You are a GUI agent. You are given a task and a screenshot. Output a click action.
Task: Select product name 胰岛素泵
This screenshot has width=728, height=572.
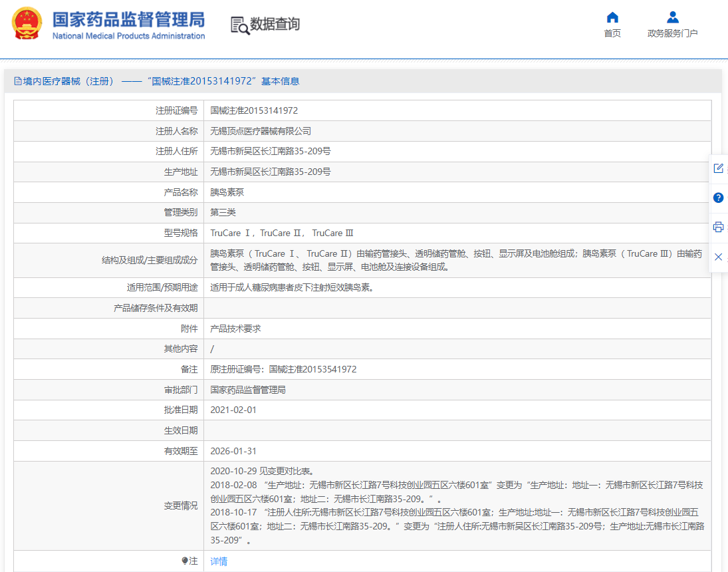tap(227, 192)
